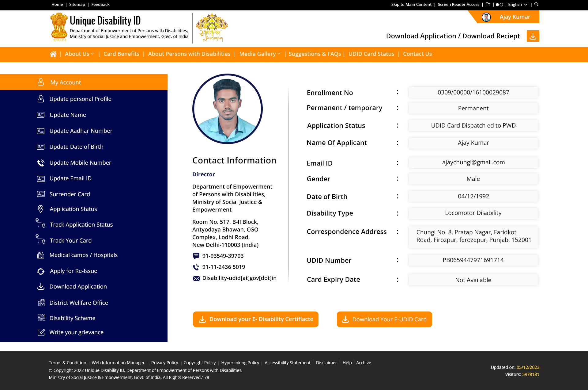Open the English language dropdown
This screenshot has height=390, width=588.
(x=518, y=4)
